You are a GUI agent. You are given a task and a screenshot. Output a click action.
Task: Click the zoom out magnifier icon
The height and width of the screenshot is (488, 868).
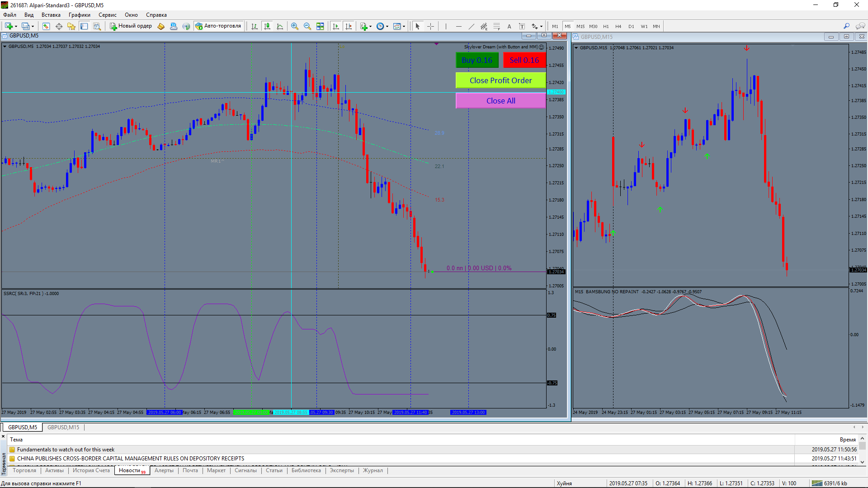point(307,26)
